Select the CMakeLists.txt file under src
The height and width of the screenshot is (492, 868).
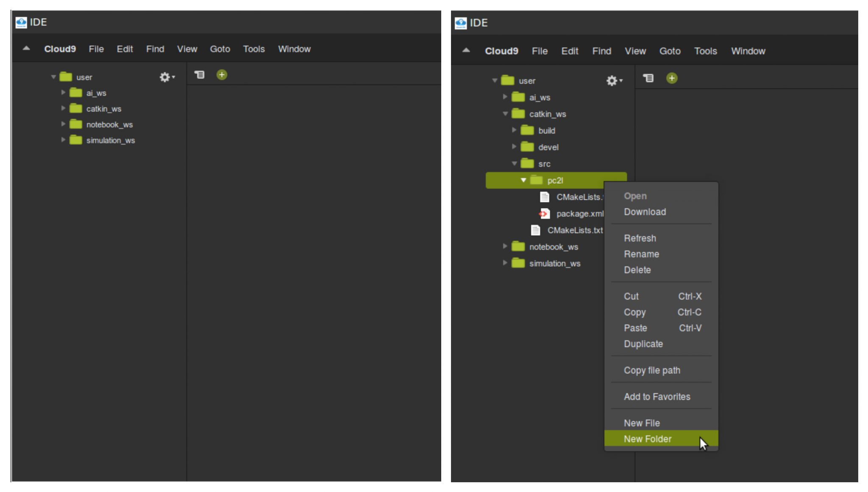[574, 230]
